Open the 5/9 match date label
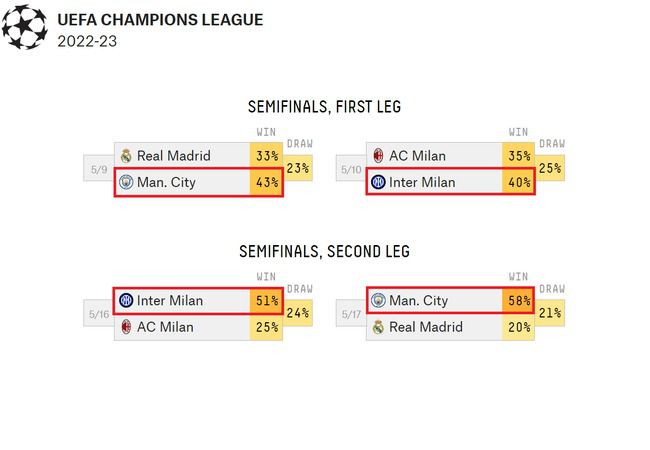This screenshot has width=650, height=450. tap(99, 170)
